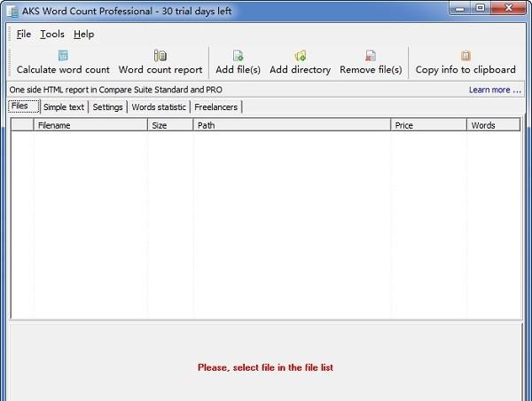Click the 'Please, select file' message
Image resolution: width=532 pixels, height=401 pixels.
(x=265, y=367)
